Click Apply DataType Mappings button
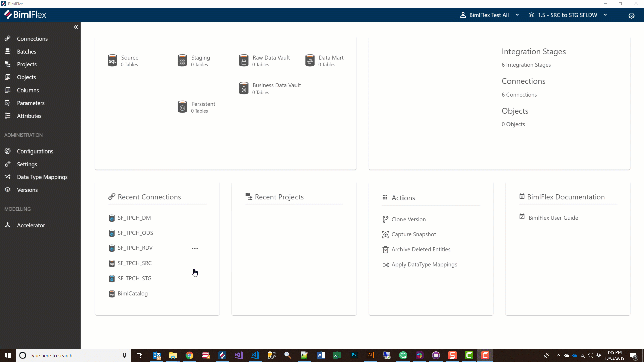Image resolution: width=644 pixels, height=362 pixels. pyautogui.click(x=424, y=264)
